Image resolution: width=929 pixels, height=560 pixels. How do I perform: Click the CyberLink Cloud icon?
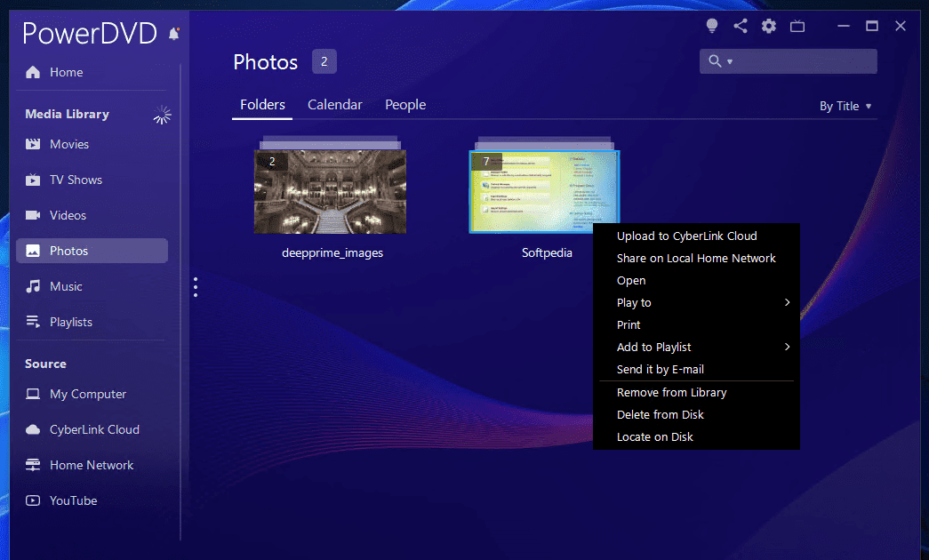pos(33,429)
